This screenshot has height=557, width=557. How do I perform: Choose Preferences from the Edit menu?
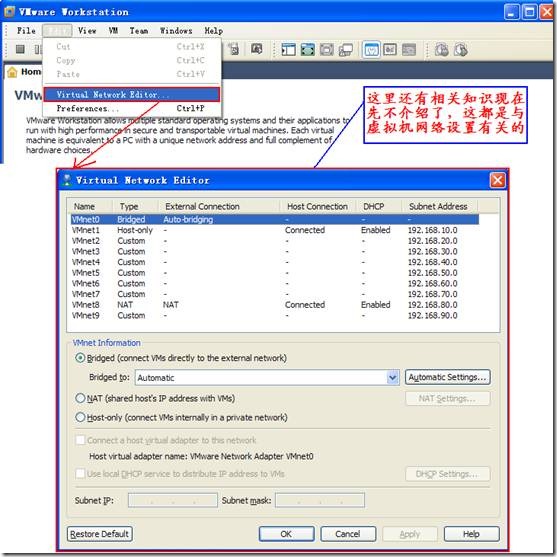(132, 108)
